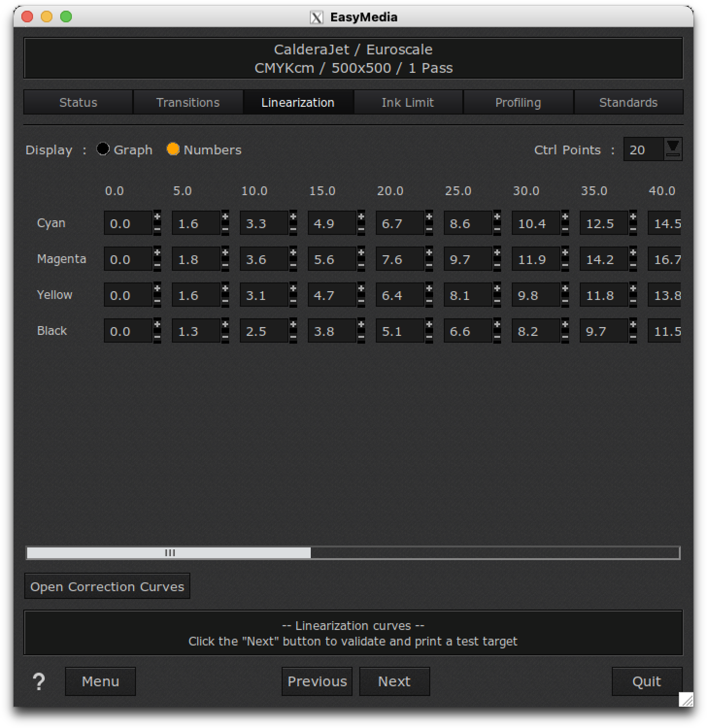This screenshot has height=728, width=707.
Task: Click the Magenta row label
Action: (x=62, y=259)
